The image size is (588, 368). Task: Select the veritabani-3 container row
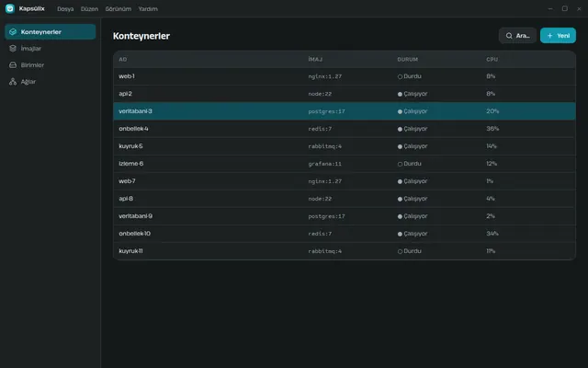point(345,111)
